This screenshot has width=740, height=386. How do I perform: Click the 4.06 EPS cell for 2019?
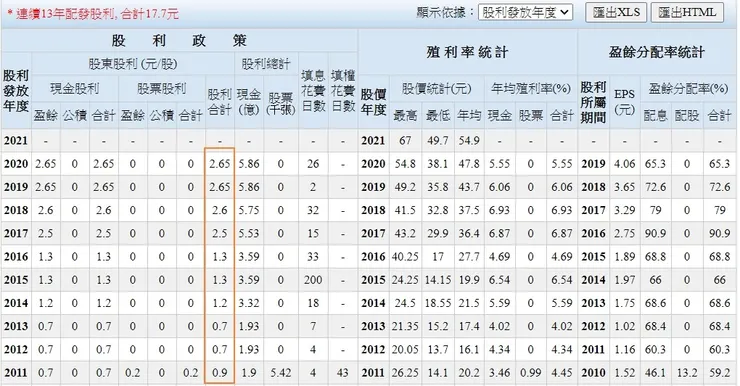[x=624, y=164]
